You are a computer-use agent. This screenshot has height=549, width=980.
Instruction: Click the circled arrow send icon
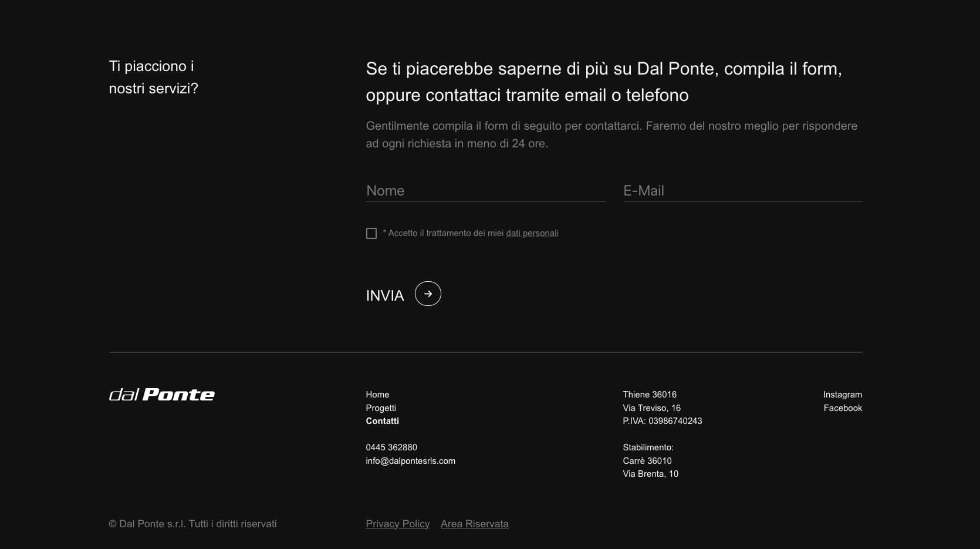click(428, 294)
